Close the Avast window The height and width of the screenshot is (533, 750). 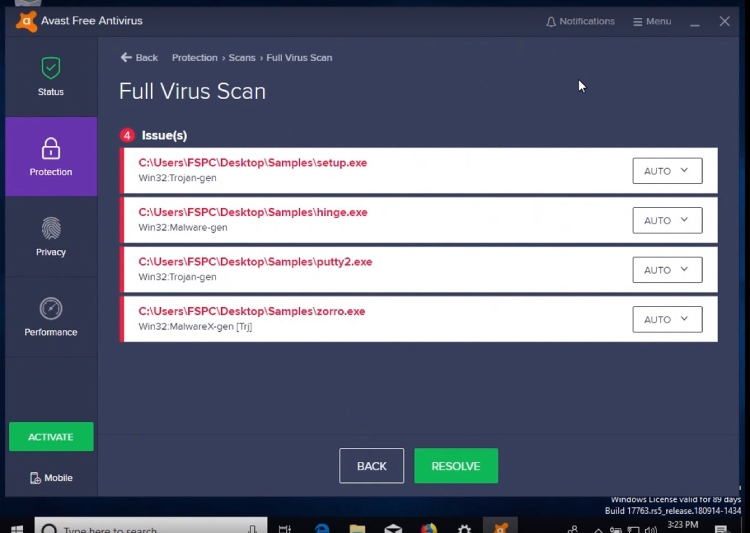724,22
